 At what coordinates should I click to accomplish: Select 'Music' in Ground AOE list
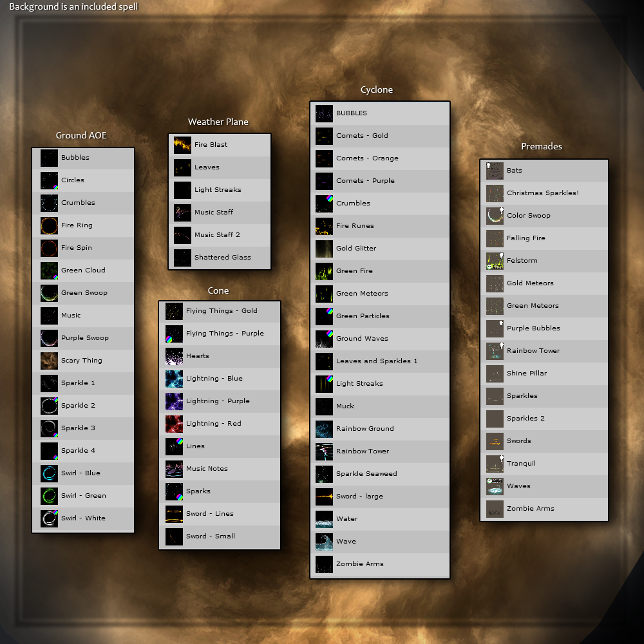(x=83, y=316)
